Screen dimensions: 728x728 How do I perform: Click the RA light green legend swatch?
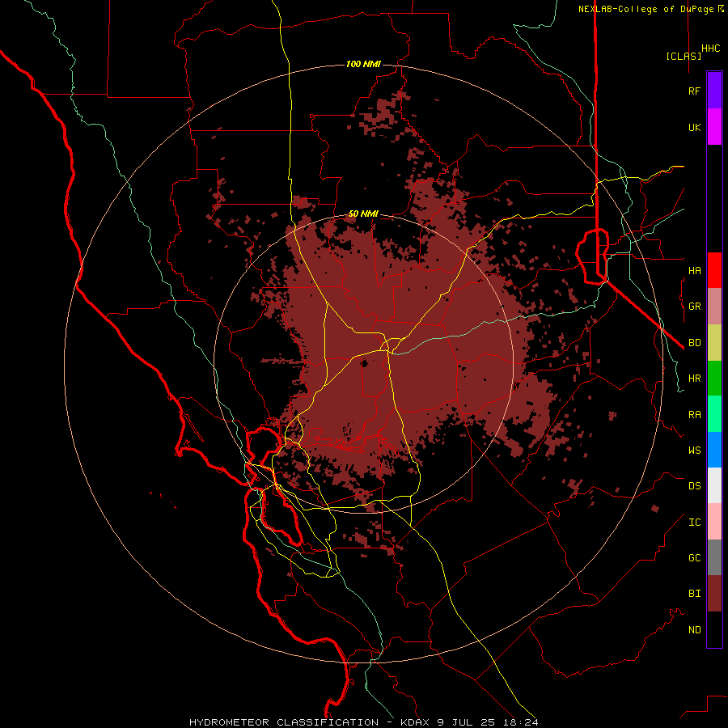coord(714,414)
